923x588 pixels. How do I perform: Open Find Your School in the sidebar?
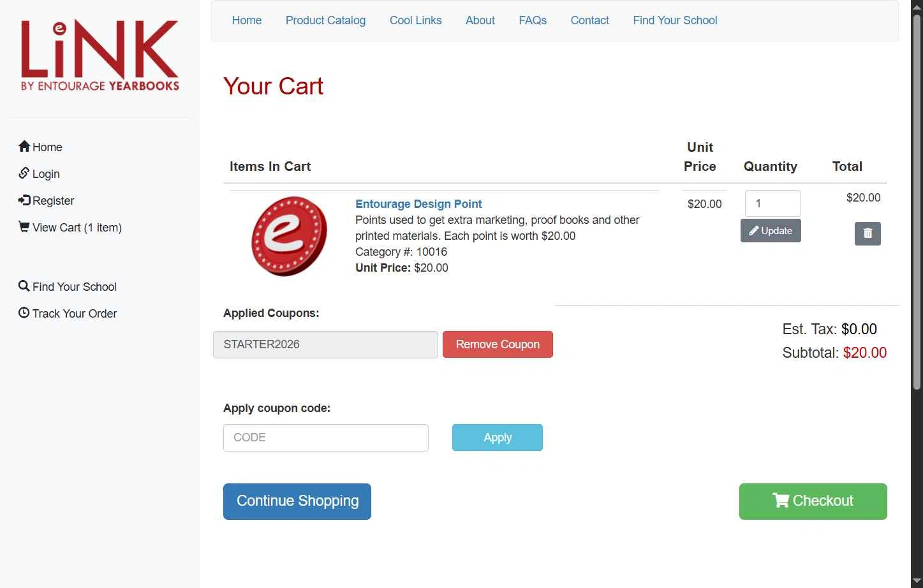coord(75,287)
